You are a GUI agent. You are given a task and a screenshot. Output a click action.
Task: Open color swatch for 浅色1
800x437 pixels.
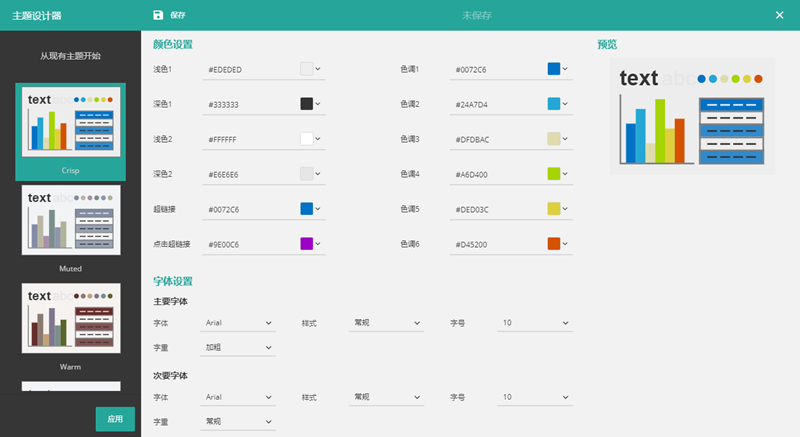point(307,69)
